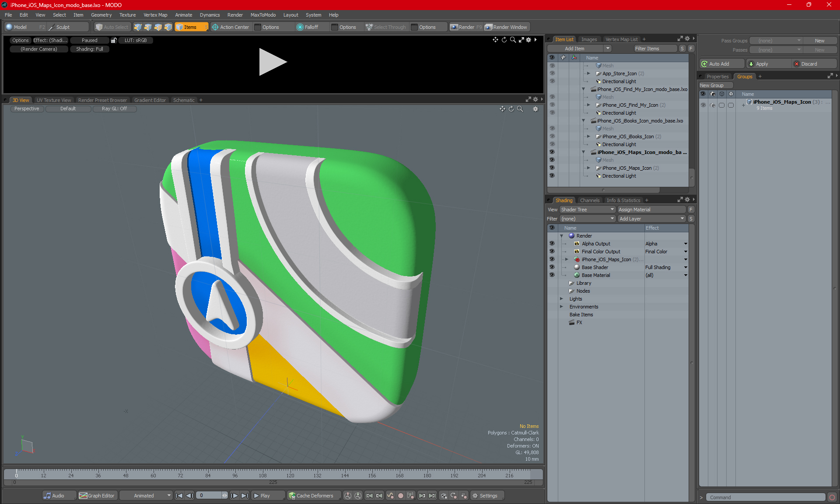Screen dimensions: 840x504
Task: Open Item List panel settings gear
Action: point(687,39)
